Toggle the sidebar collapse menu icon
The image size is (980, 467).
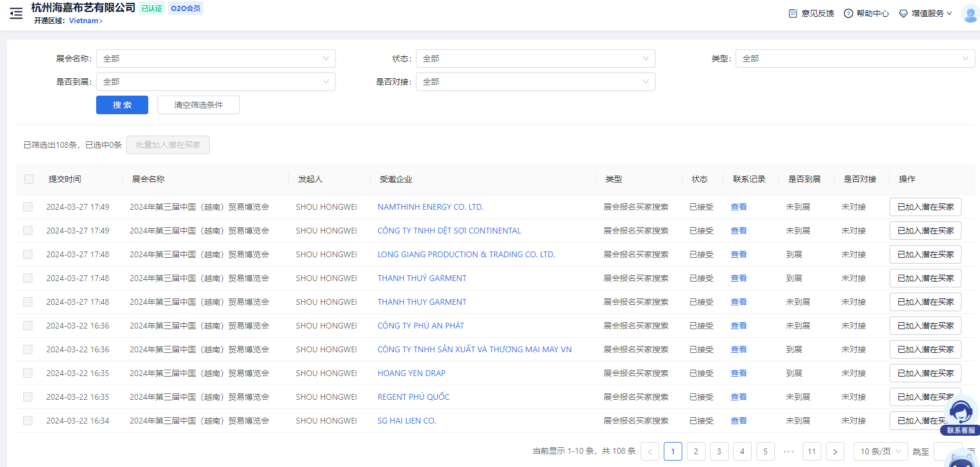(x=16, y=13)
